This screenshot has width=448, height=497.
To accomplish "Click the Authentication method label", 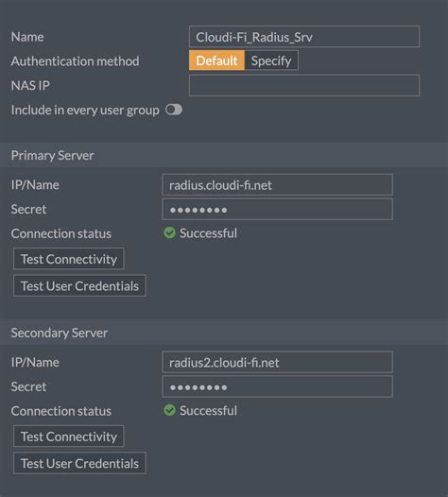I will tap(76, 60).
